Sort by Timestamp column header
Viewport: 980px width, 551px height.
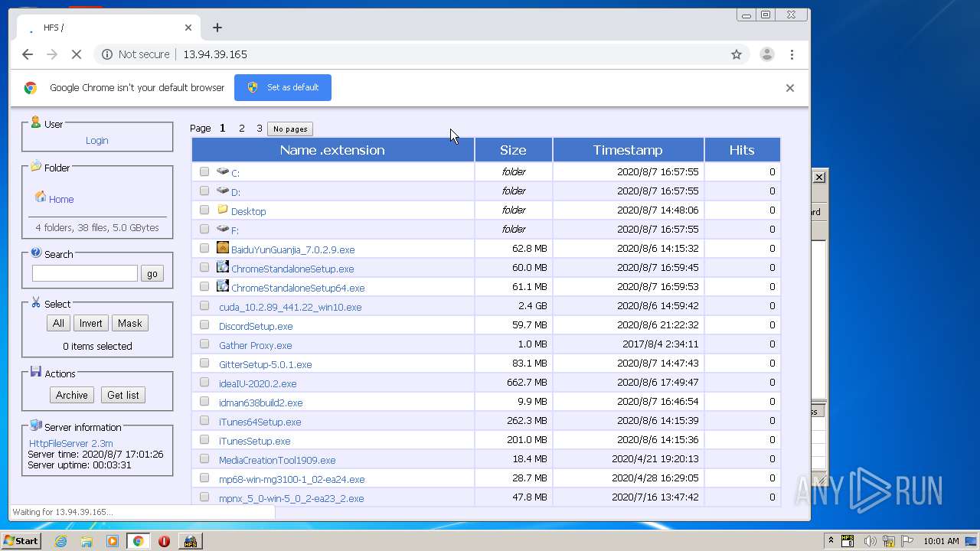click(x=628, y=150)
